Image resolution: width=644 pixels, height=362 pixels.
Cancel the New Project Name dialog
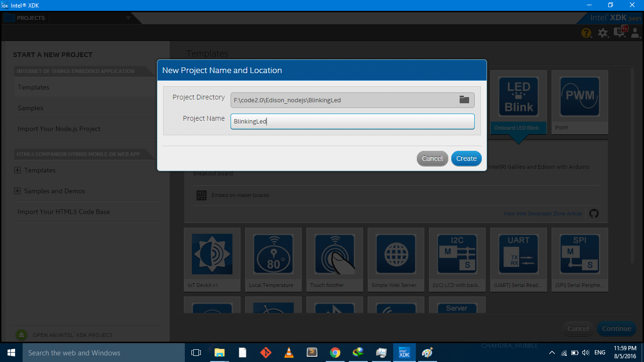point(432,158)
